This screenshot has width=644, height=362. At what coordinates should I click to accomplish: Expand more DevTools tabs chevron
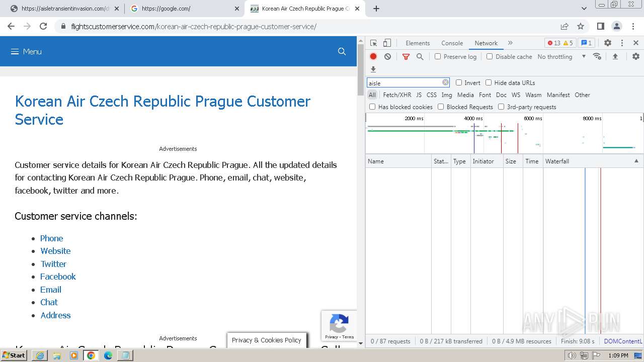tap(510, 43)
